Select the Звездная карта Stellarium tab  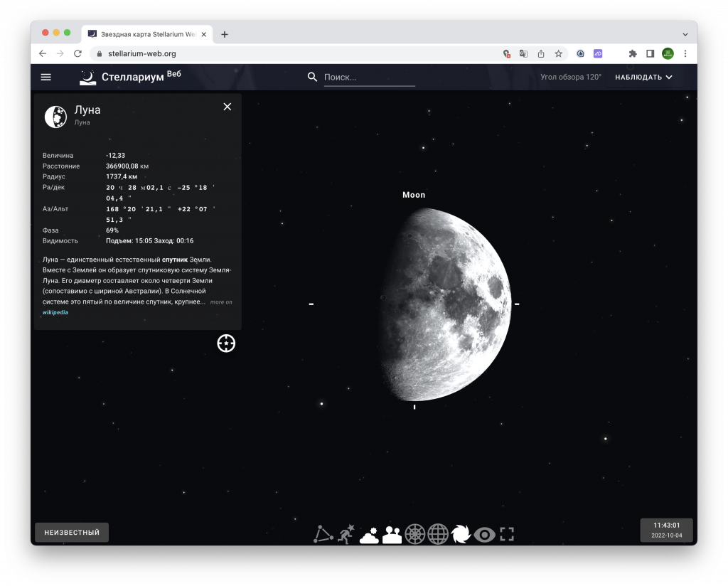click(146, 34)
